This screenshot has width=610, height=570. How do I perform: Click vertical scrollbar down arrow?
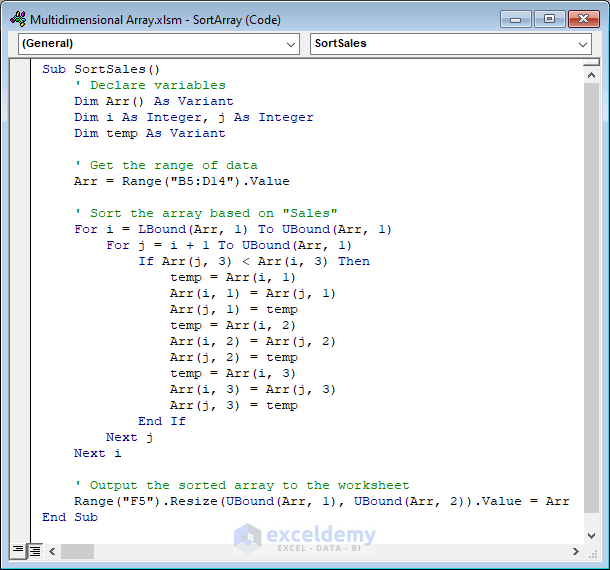pos(591,536)
